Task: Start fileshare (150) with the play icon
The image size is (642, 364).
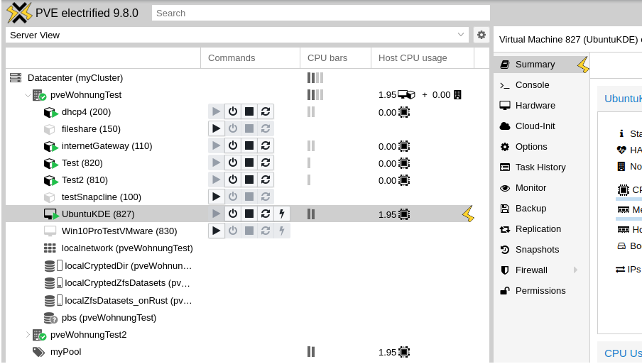Action: (216, 129)
